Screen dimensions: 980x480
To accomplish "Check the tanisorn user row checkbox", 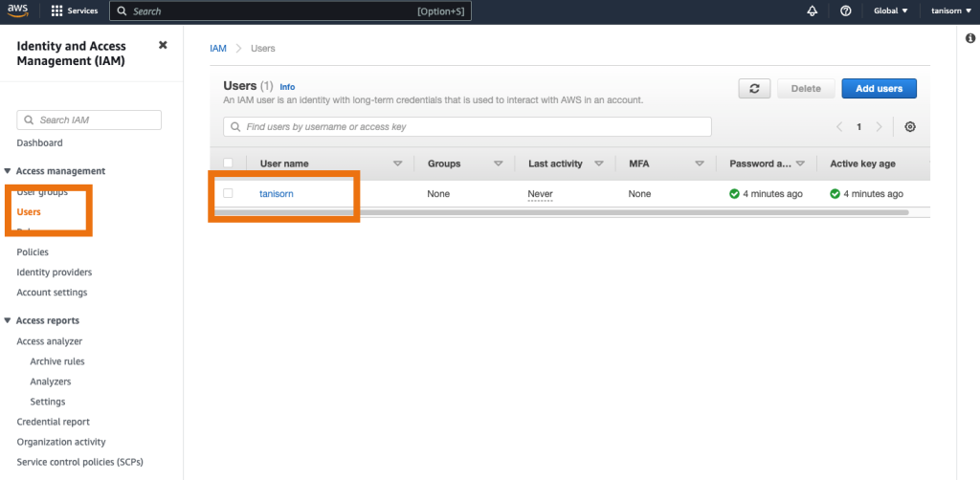I will tap(228, 193).
